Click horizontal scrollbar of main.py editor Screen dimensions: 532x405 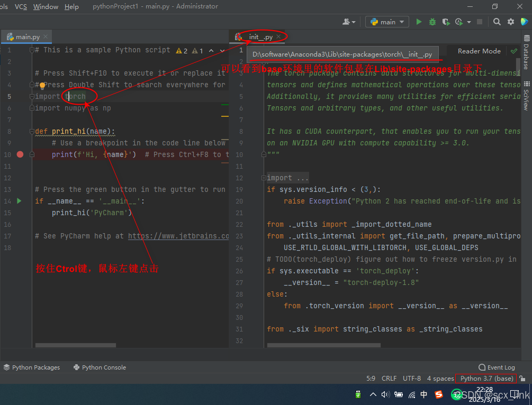tap(76, 345)
